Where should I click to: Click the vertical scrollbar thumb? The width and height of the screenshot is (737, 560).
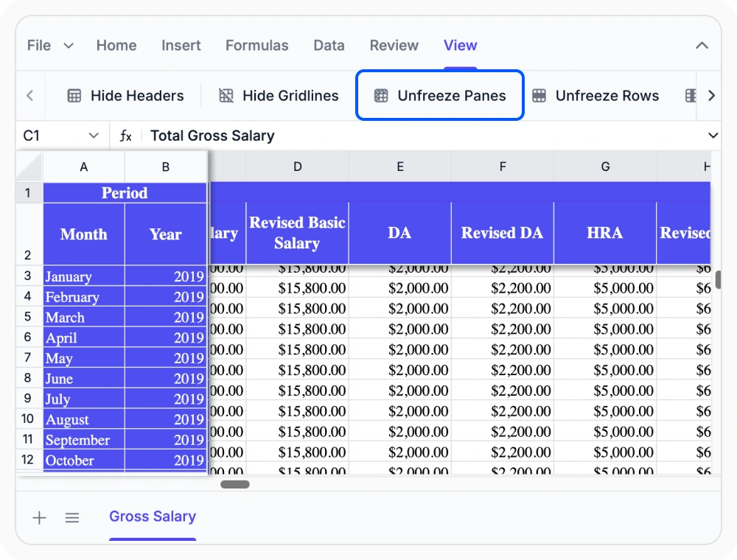718,279
